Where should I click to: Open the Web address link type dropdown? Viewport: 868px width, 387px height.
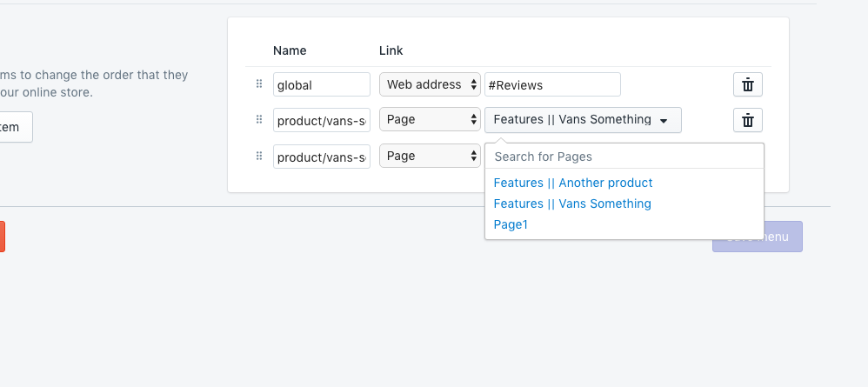(x=430, y=84)
